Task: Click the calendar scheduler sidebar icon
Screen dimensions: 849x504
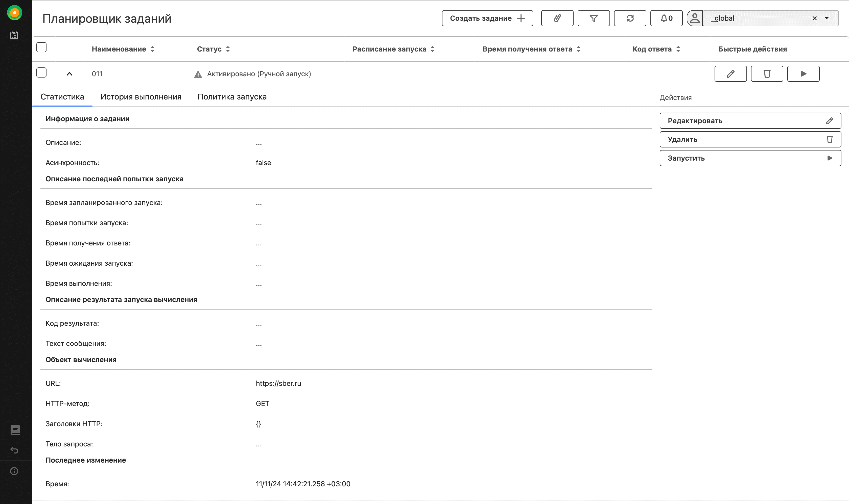Action: point(14,35)
